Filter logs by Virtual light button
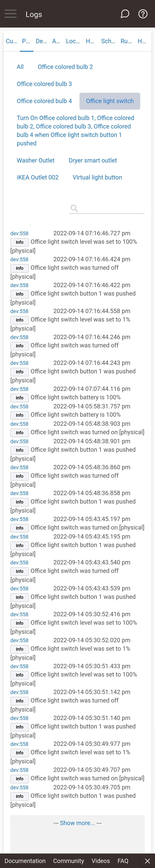Viewport: 155px width, 868px height. point(97,177)
